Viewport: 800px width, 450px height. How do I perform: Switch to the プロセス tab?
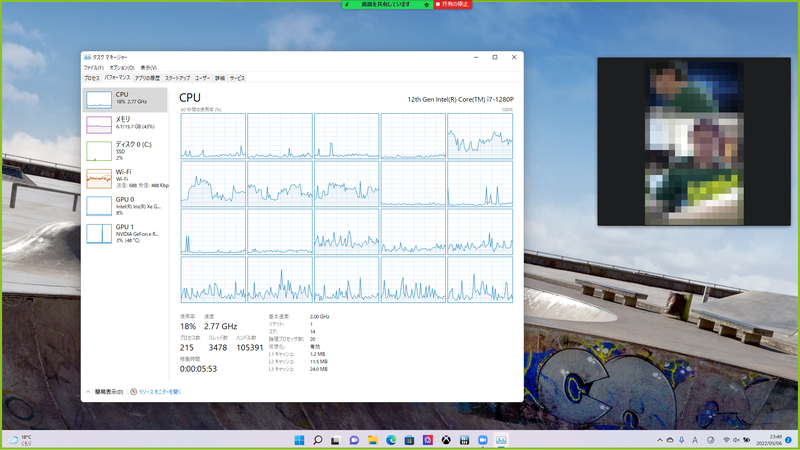(x=92, y=78)
